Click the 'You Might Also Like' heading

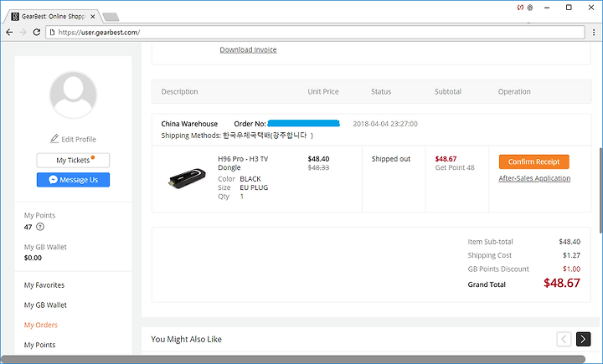pos(186,340)
